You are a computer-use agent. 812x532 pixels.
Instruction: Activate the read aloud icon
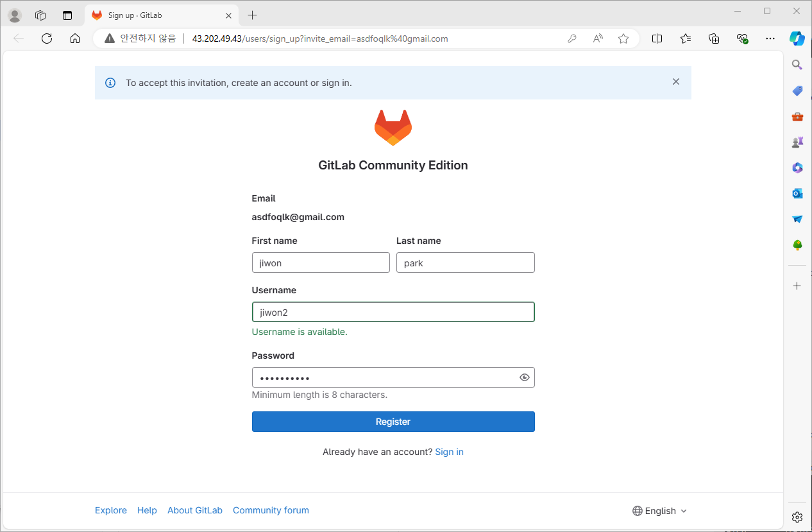point(598,39)
